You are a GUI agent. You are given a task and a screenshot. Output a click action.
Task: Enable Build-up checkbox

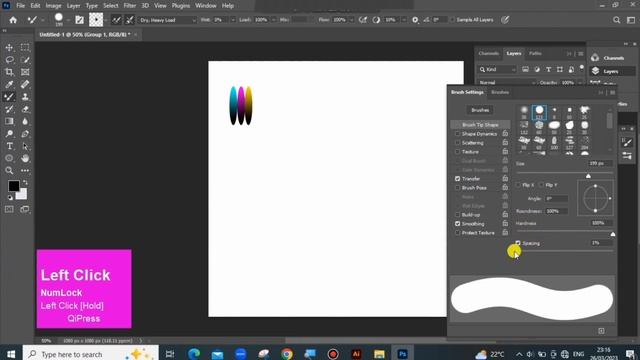tap(457, 214)
